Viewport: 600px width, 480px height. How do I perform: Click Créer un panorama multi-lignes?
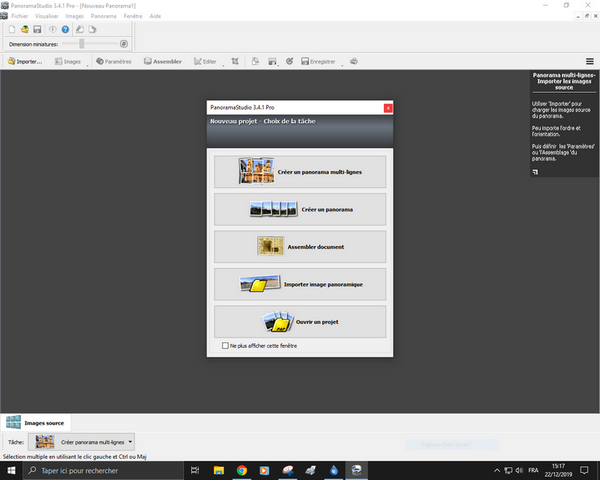click(300, 172)
